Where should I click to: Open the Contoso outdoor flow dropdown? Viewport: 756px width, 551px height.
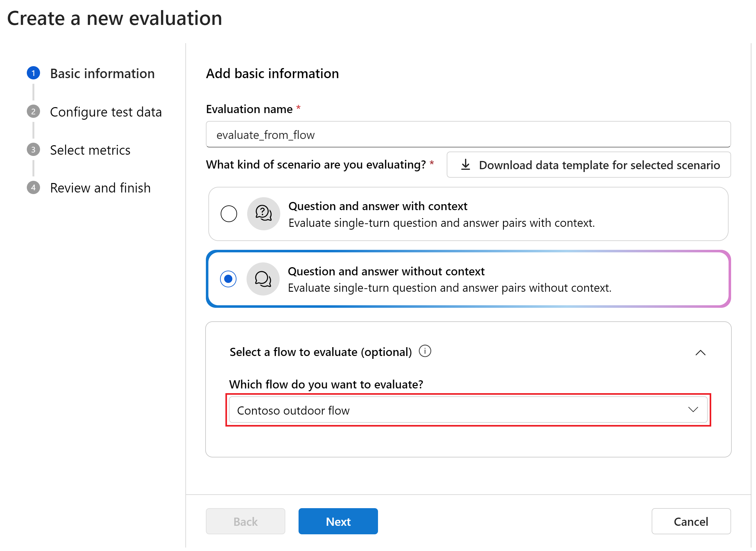click(468, 410)
